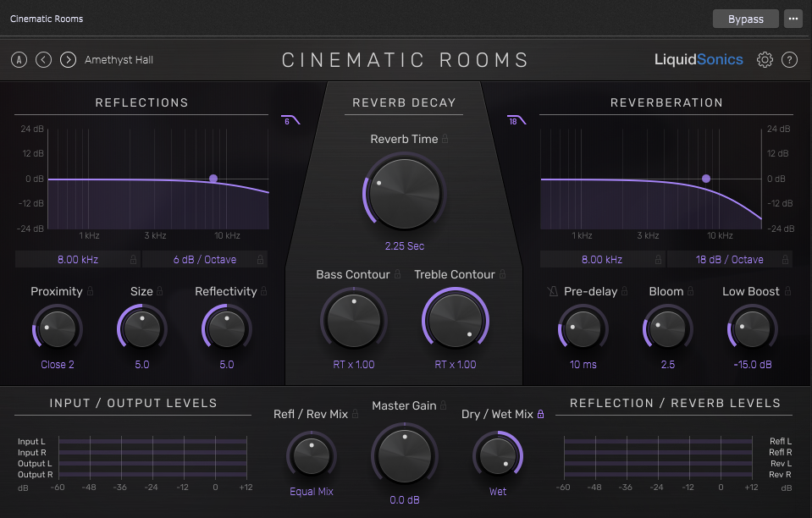Click the Proximity knob
The image size is (812, 518).
click(58, 329)
